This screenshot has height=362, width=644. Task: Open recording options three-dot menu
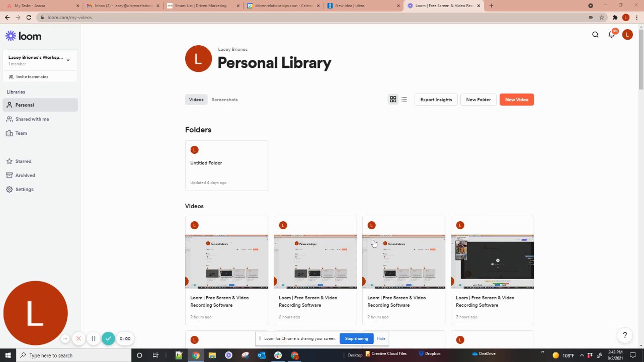click(x=65, y=339)
